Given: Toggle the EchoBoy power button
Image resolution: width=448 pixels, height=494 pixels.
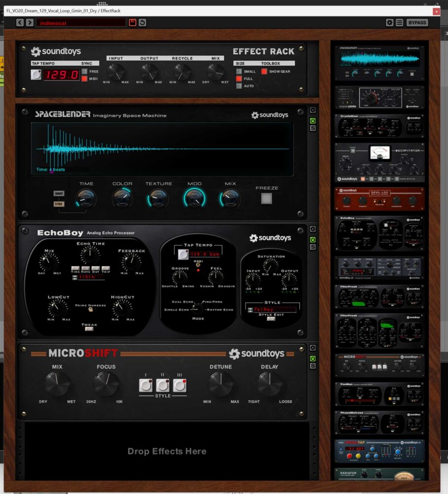Looking at the screenshot, I should (x=313, y=240).
